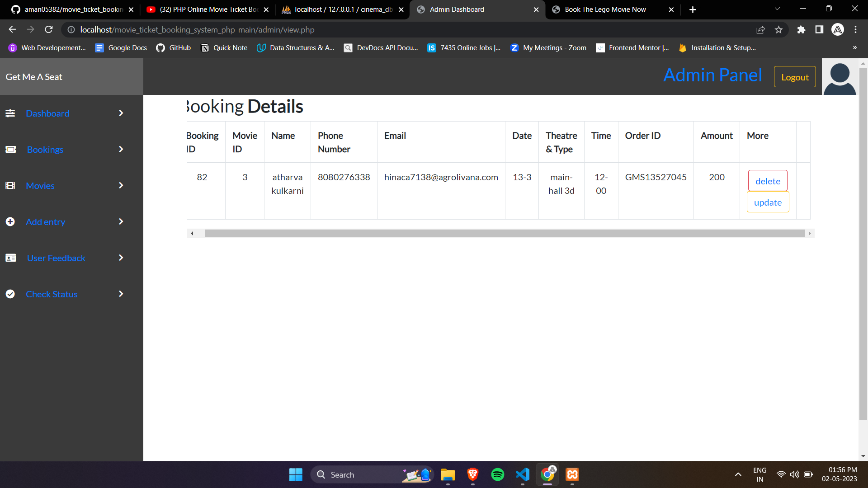Viewport: 868px width, 488px height.
Task: Click the Movies film strip icon
Action: click(x=10, y=185)
